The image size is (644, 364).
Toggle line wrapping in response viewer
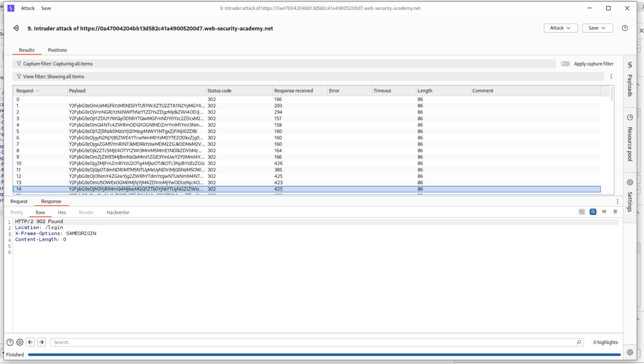(593, 212)
